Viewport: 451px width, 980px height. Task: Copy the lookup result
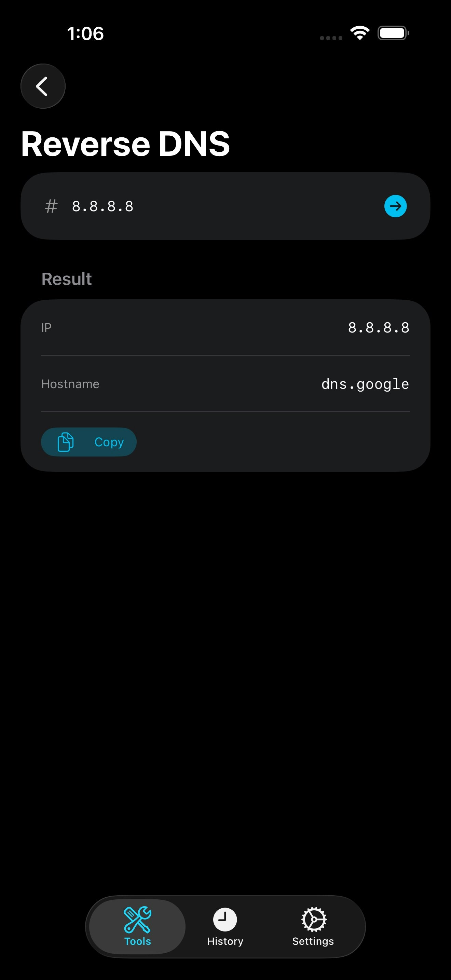point(88,442)
